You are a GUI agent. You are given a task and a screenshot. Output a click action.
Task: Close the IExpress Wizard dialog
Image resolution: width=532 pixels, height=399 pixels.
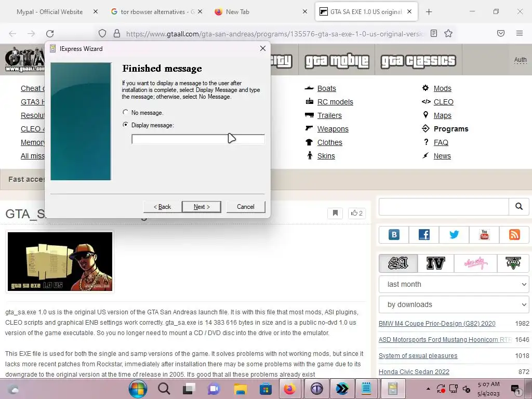click(x=262, y=48)
